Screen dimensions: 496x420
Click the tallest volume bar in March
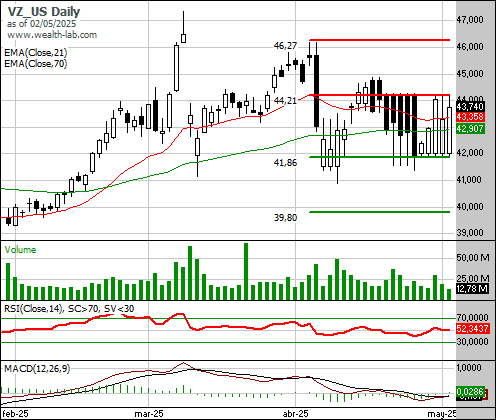246,271
